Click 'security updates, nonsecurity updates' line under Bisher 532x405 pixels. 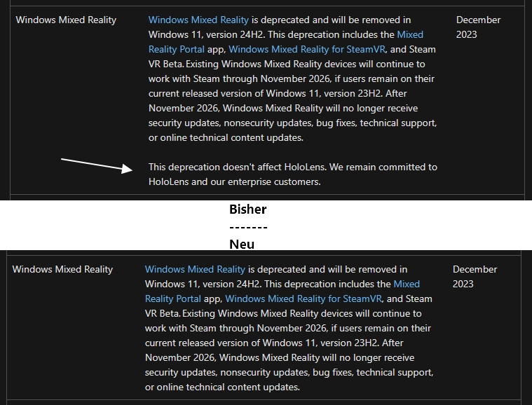pyautogui.click(x=292, y=123)
